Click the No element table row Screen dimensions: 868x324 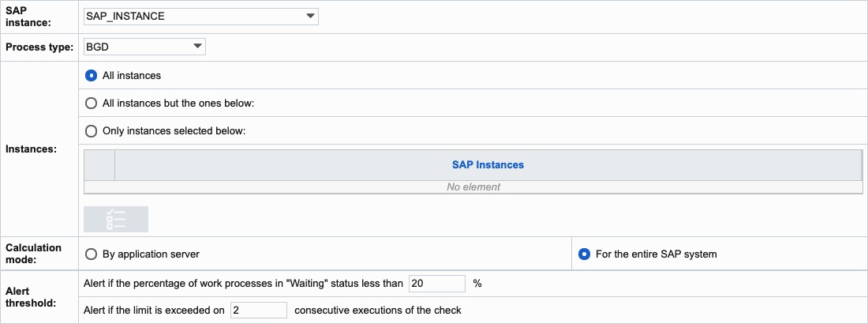click(x=473, y=187)
